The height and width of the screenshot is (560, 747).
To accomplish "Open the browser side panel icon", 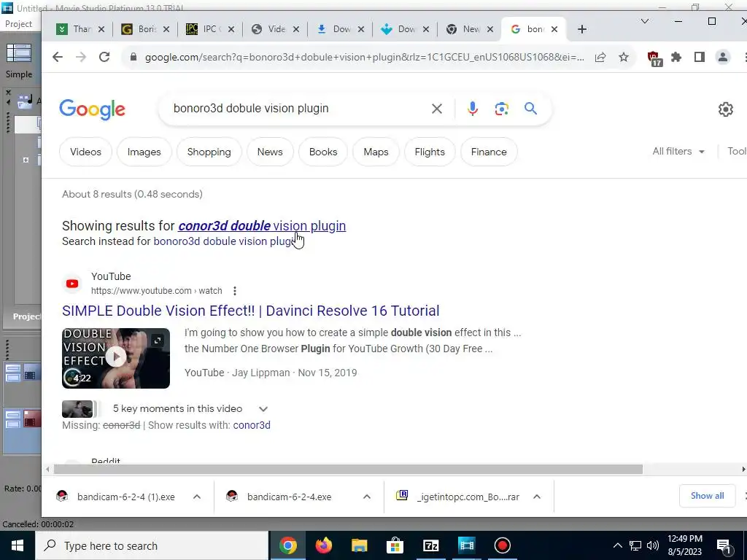I will point(700,57).
